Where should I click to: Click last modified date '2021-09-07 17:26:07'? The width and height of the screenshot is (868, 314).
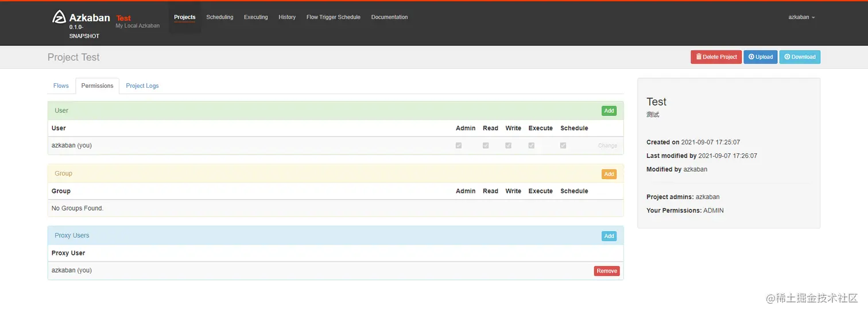coord(728,156)
